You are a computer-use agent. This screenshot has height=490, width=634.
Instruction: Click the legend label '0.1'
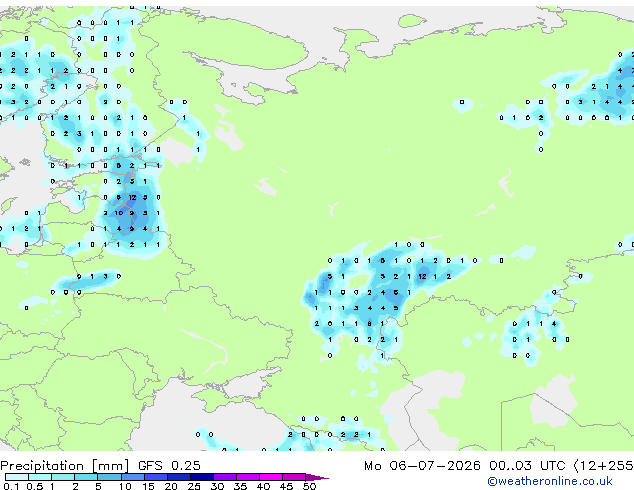pyautogui.click(x=11, y=486)
